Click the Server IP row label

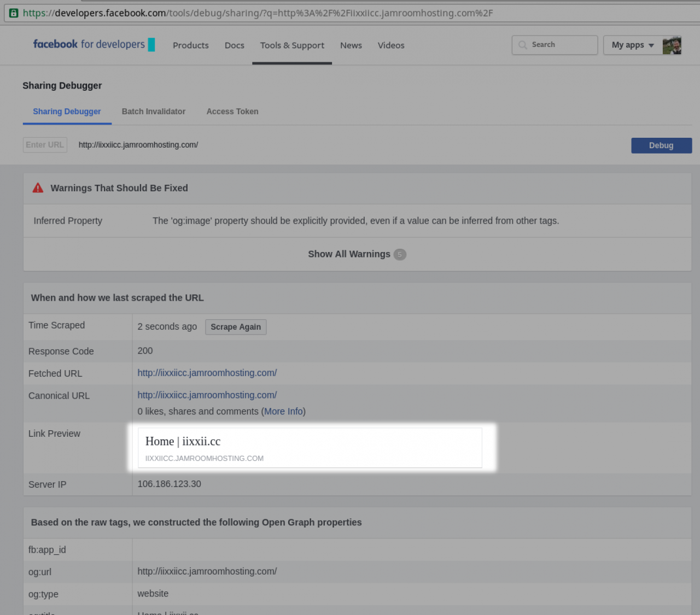click(x=48, y=485)
